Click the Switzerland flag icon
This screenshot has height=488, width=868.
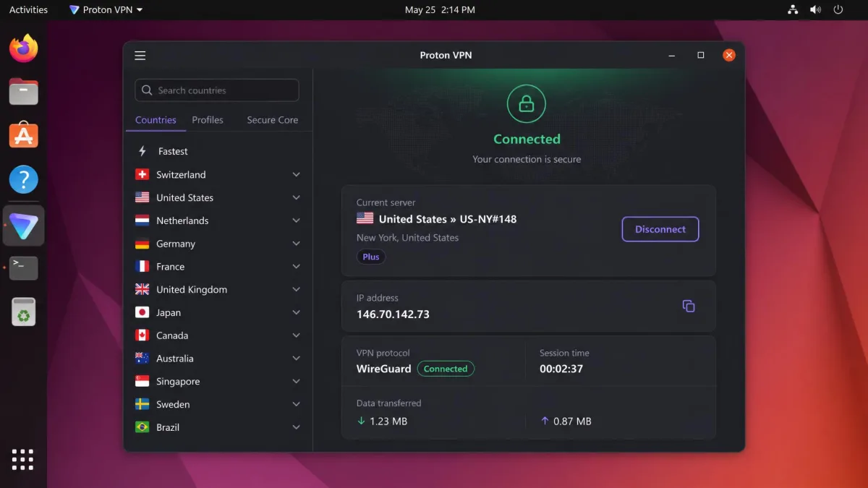click(x=142, y=174)
